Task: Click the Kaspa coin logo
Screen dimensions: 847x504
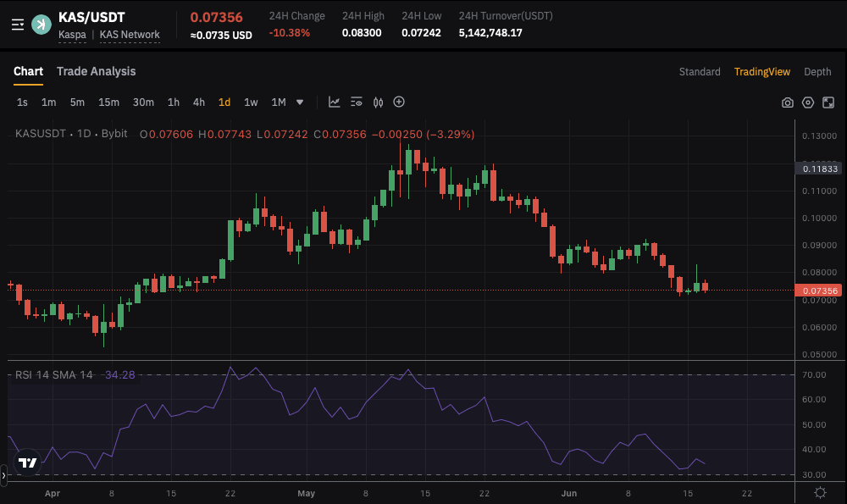Action: 41,25
